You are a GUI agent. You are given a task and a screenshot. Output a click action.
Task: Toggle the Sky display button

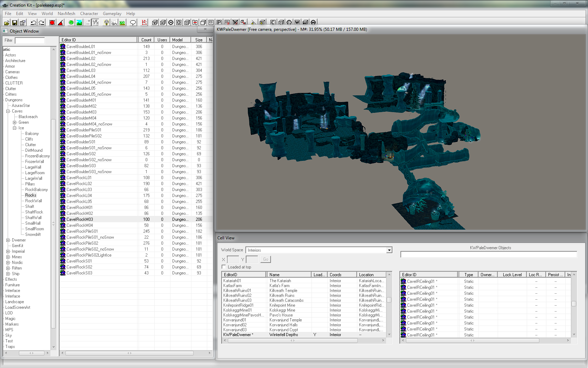(114, 23)
